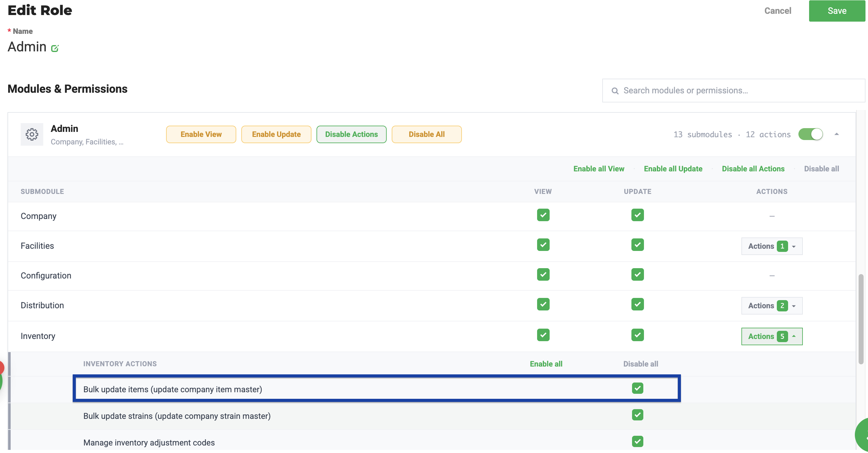Click the Admin module gear icon
Screen dimensions: 868x453
coord(32,134)
